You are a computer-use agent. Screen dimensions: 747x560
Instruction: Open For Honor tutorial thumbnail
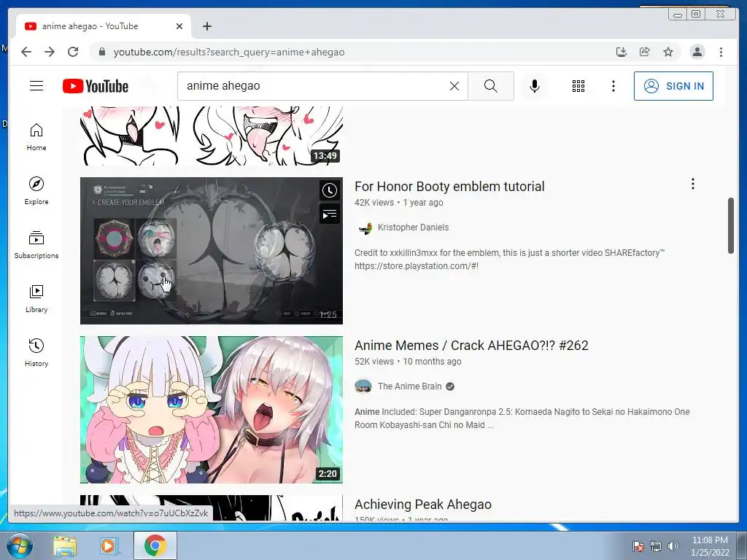pos(212,251)
